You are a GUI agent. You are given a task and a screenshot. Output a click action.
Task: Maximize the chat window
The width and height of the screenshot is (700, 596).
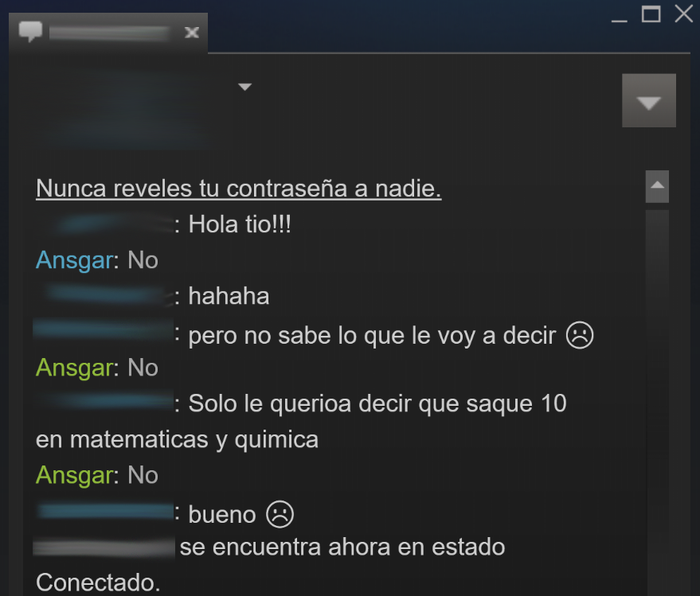pos(651,14)
